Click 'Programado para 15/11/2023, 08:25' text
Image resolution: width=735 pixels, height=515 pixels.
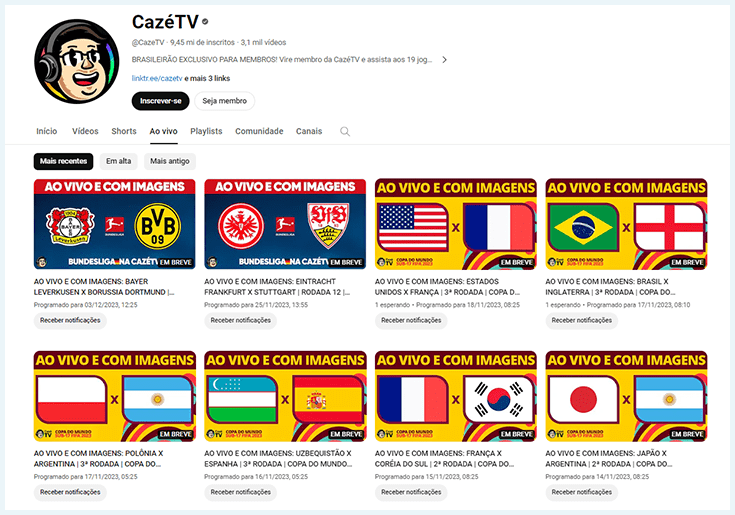pos(427,477)
